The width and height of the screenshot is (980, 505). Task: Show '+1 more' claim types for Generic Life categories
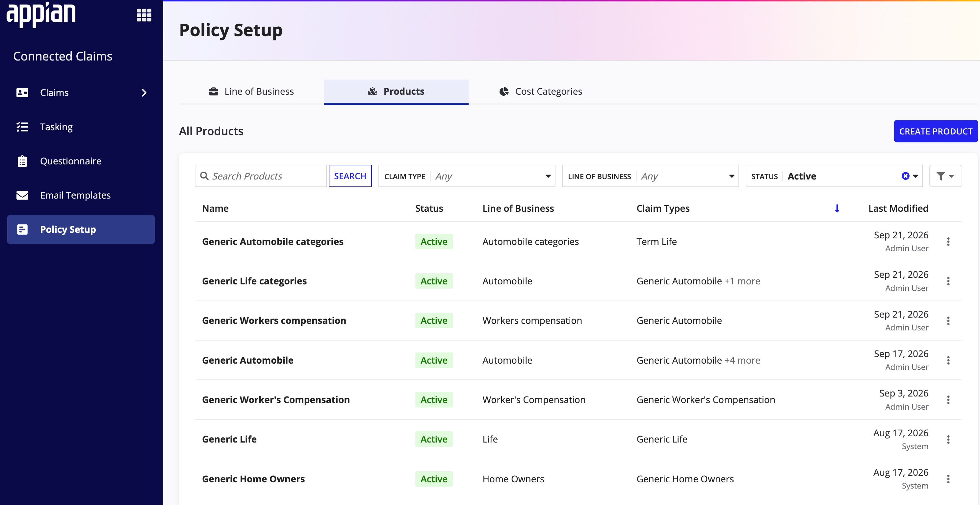(x=742, y=281)
